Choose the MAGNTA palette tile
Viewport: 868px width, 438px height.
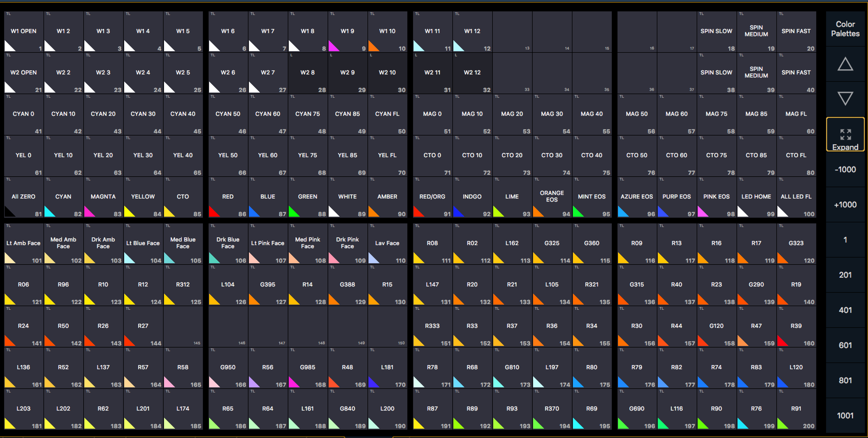point(103,198)
